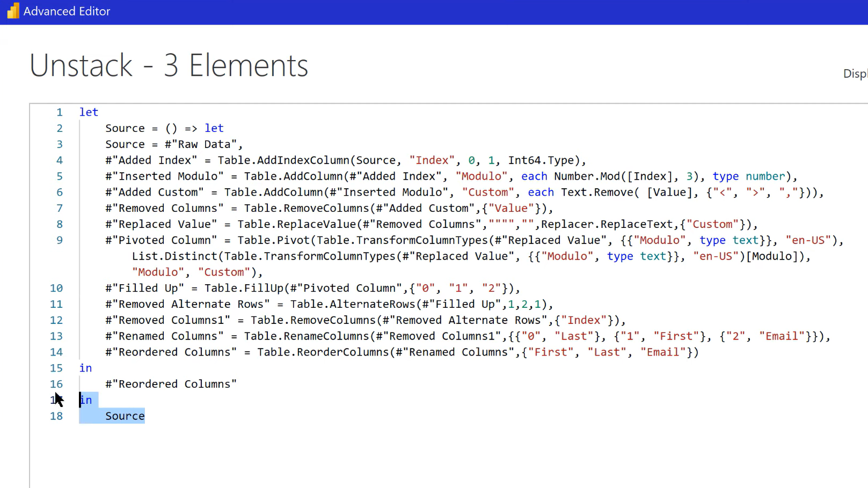Click the 'Advanced Editor' window title
This screenshot has width=868, height=488.
(67, 11)
